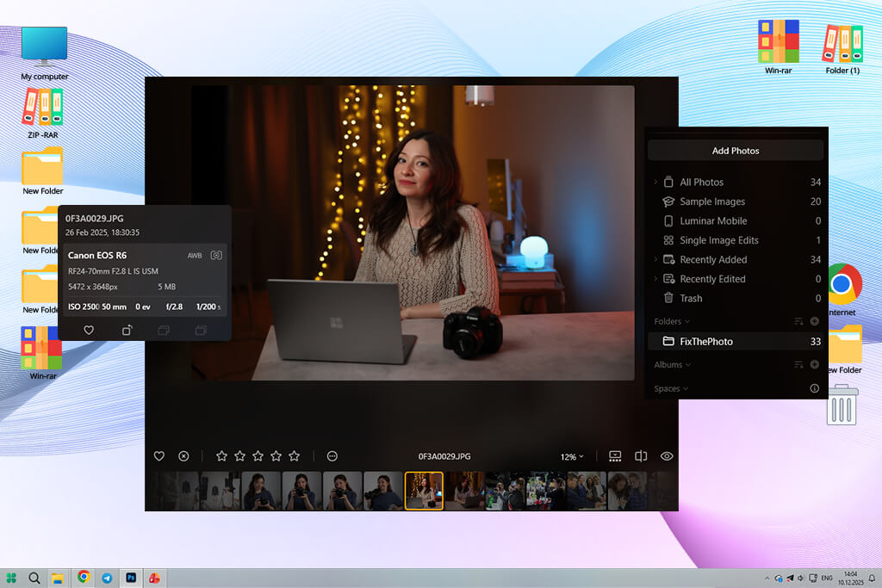
Task: Open My computer desktop icon
Action: coord(45,53)
